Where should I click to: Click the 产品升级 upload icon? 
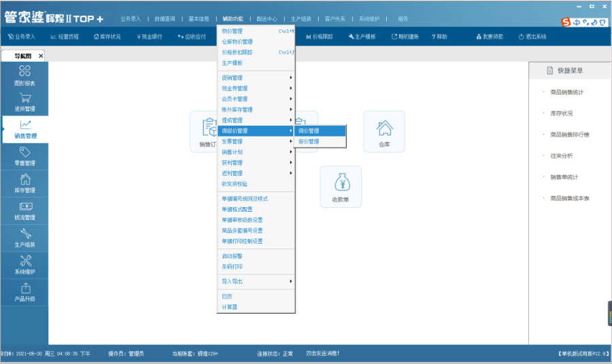click(x=24, y=292)
